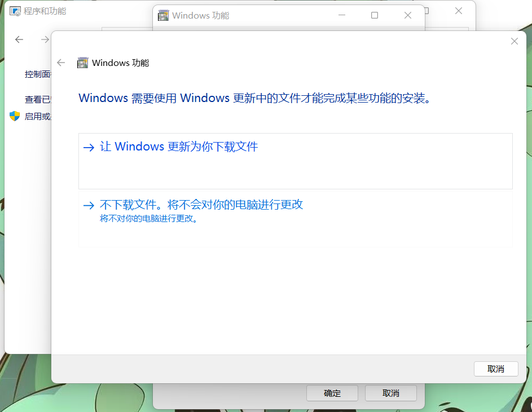Screen dimensions: 532x412
Task: Open 查看已安装的更新 link in sidebar
Action: [38, 100]
